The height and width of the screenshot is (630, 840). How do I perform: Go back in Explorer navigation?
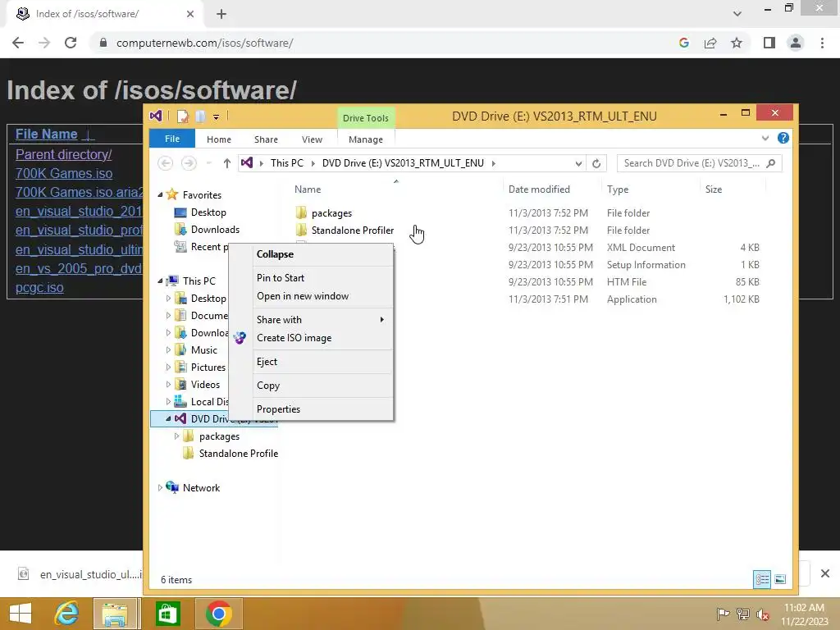click(166, 163)
